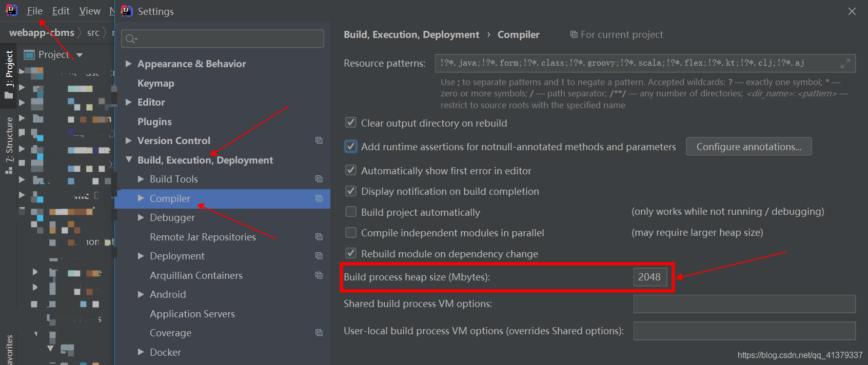868x365 pixels.
Task: Click the search magnifier icon in settings search
Action: point(131,39)
